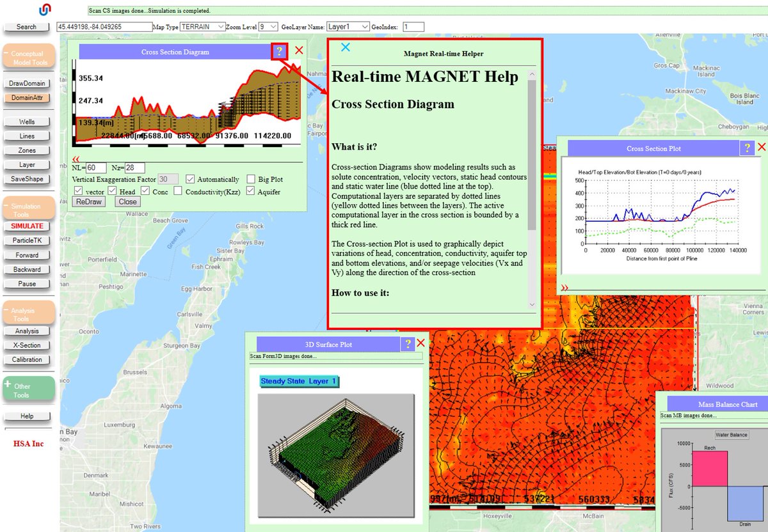Open the GeoLayer Name dropdown

click(348, 26)
